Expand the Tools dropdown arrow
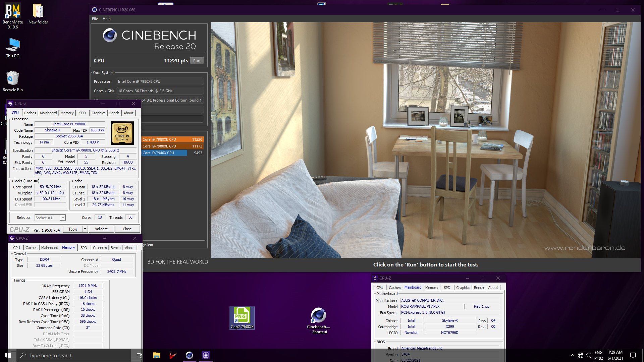 point(85,229)
